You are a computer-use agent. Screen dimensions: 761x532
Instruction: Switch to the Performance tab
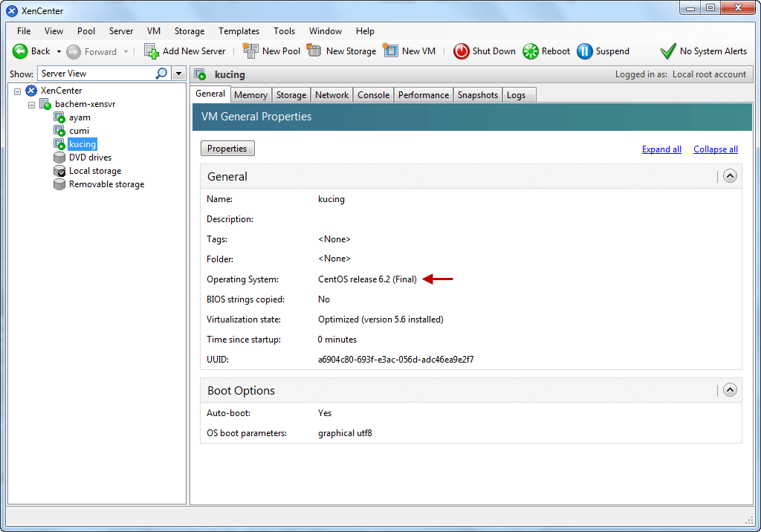pos(424,95)
